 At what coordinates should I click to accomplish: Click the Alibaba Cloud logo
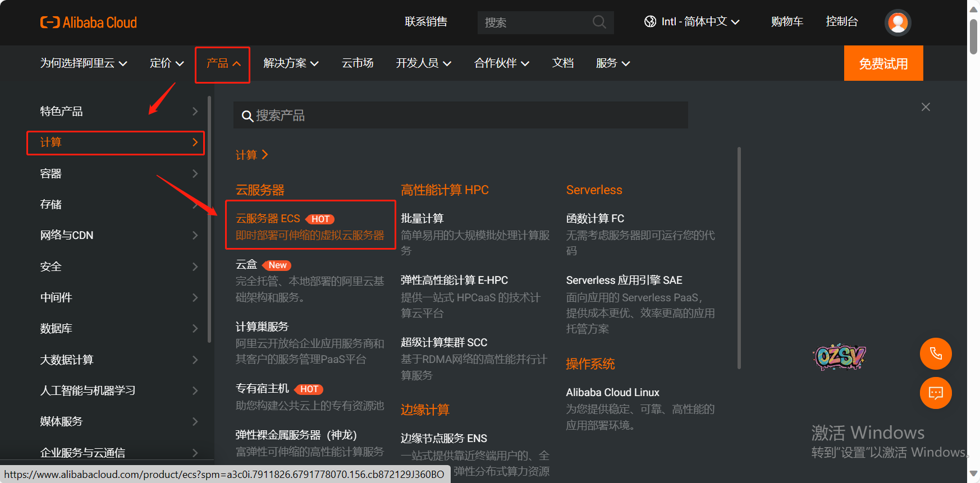point(89,22)
